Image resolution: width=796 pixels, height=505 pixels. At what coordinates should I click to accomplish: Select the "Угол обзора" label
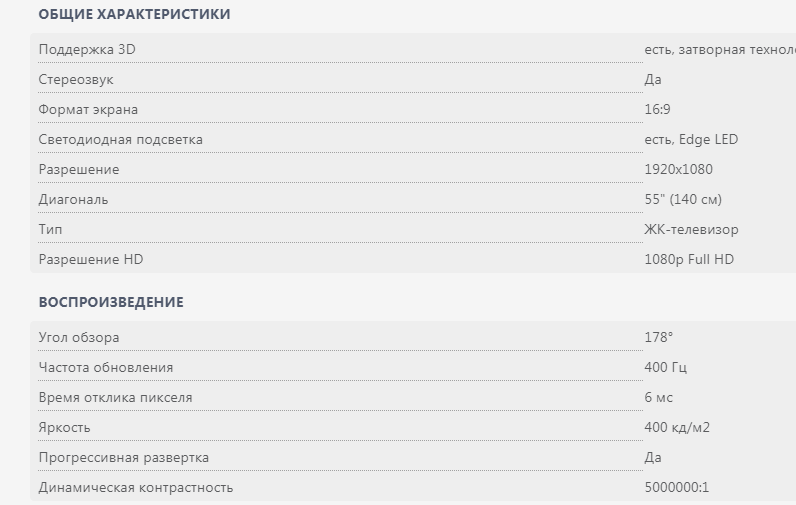[78, 337]
